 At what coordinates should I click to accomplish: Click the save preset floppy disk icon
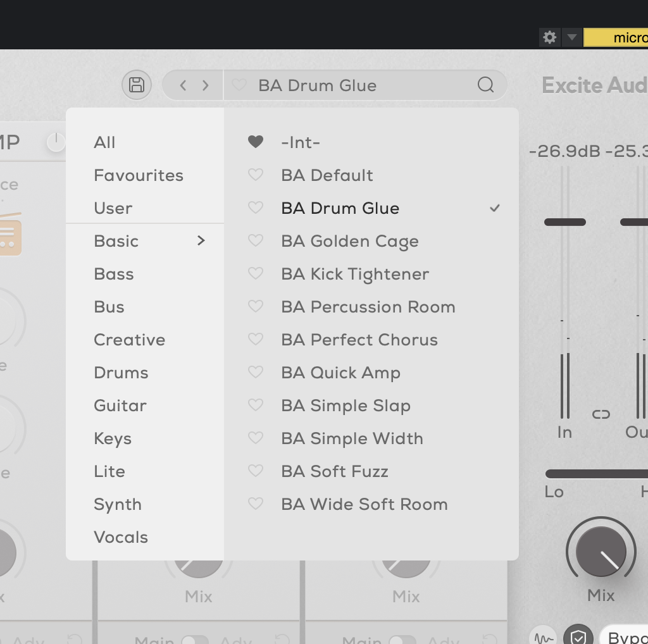[x=137, y=85]
